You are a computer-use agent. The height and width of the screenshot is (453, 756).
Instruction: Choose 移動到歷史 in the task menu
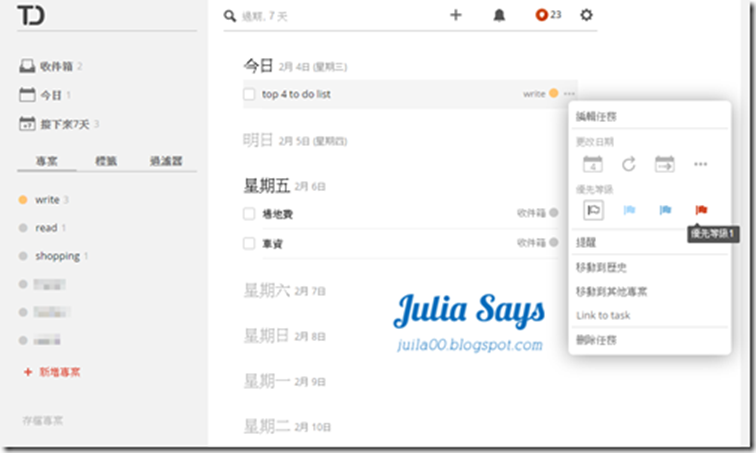click(601, 267)
